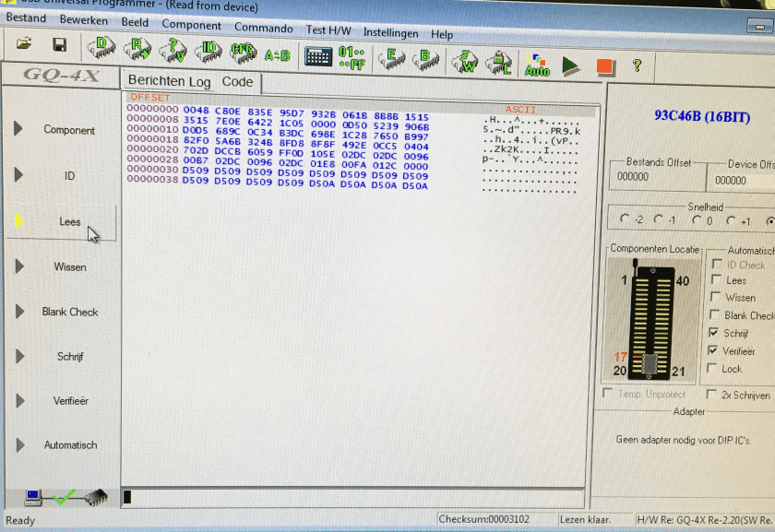Click the save floppy disk icon
The height and width of the screenshot is (532, 775).
point(59,45)
